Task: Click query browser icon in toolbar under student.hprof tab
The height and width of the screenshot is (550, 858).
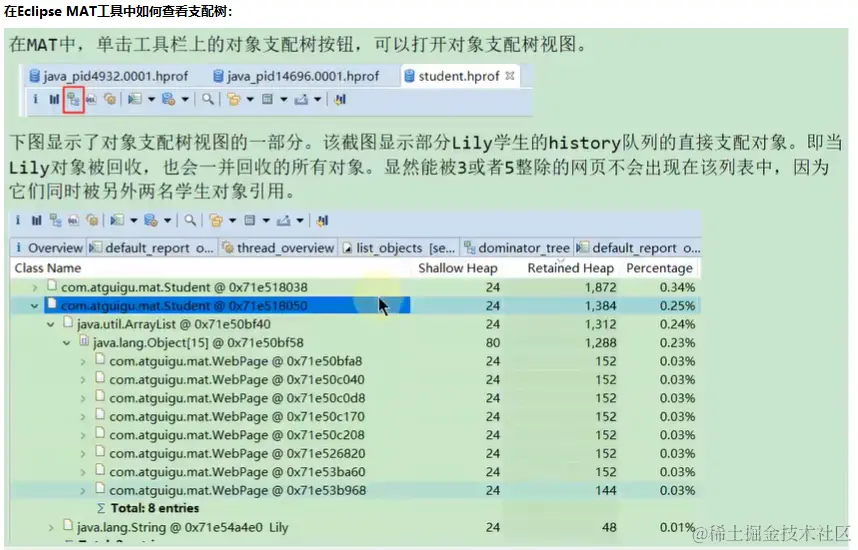Action: pos(168,99)
